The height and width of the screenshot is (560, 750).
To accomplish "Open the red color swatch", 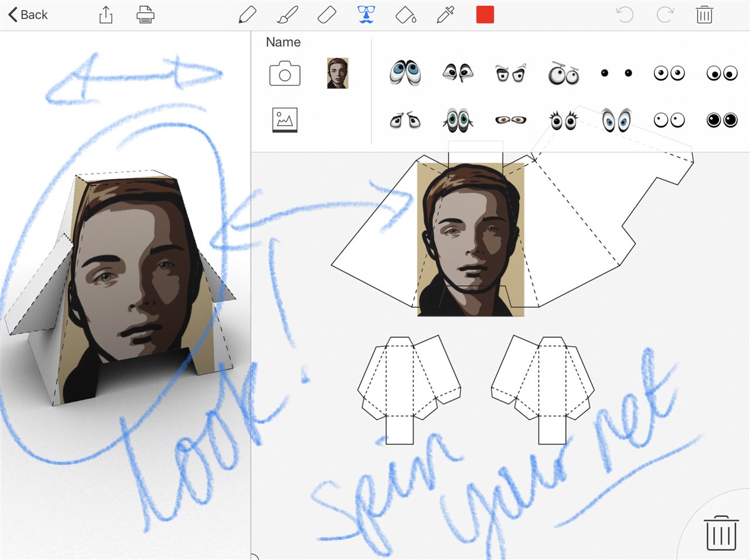I will coord(485,15).
